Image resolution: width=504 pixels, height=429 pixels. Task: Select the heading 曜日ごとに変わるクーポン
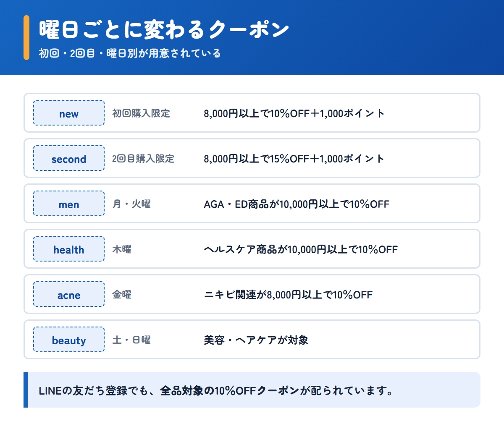click(164, 29)
